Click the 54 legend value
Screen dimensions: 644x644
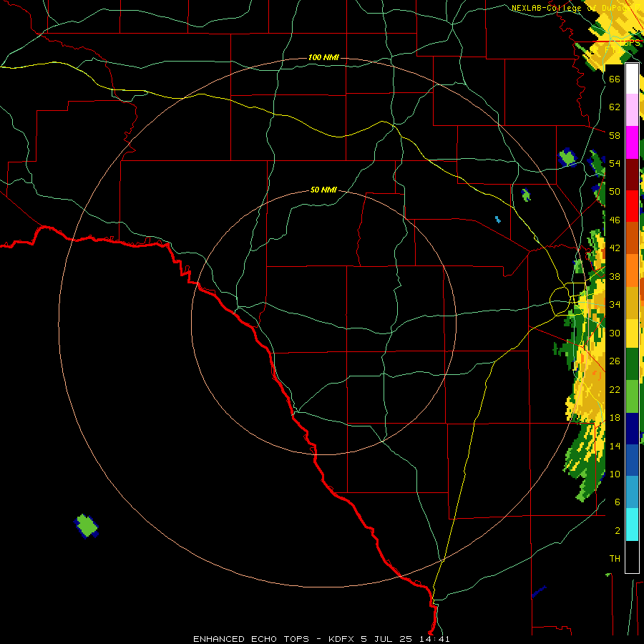[615, 163]
